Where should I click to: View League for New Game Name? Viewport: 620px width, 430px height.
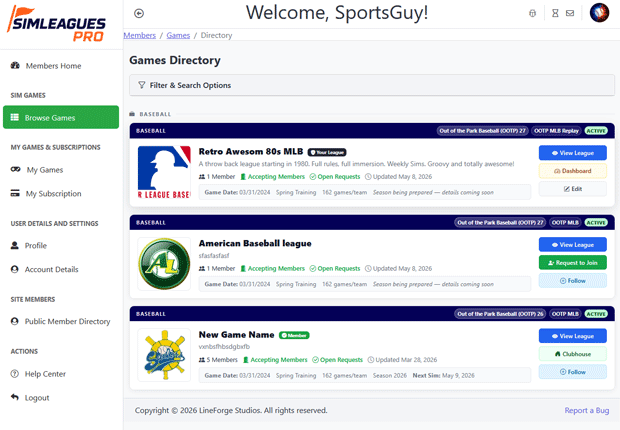573,336
